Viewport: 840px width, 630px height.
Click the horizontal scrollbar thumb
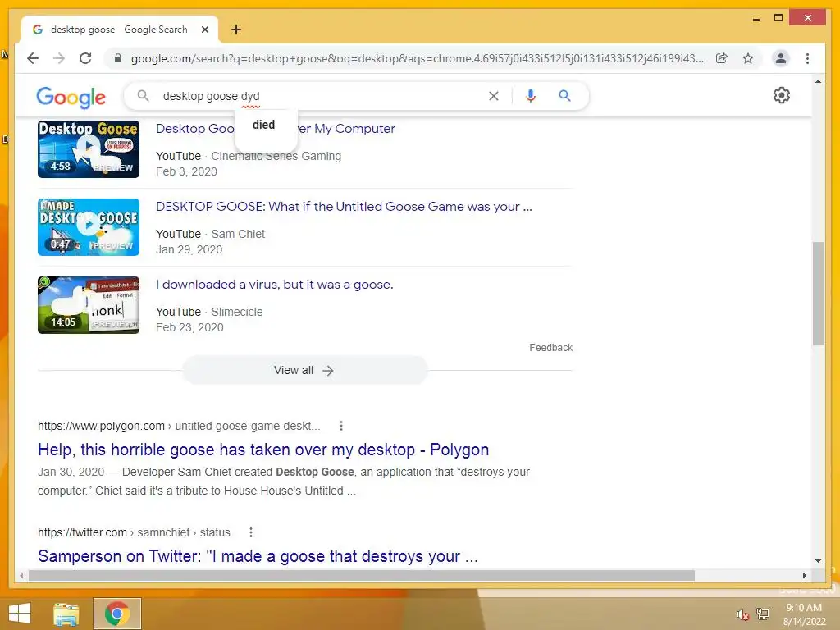click(x=362, y=575)
